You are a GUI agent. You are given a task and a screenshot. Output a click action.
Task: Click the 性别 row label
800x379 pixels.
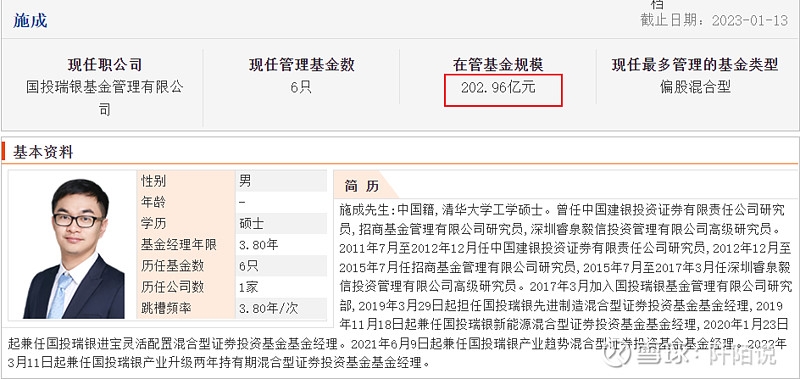[x=154, y=181]
